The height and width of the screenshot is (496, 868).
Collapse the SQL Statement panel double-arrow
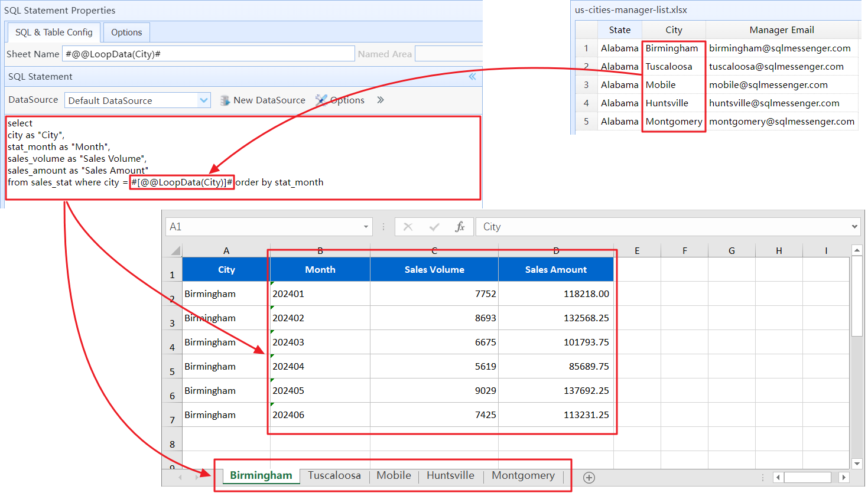point(472,77)
